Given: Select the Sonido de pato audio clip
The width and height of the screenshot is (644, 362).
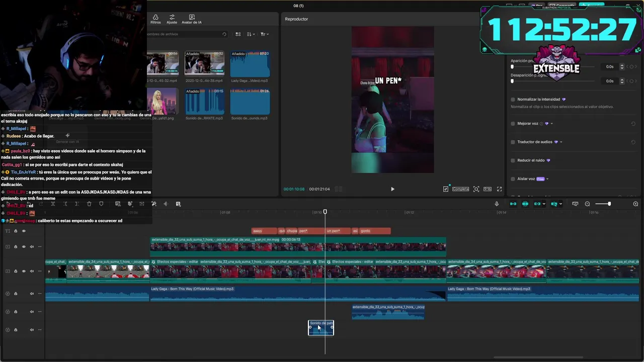Looking at the screenshot, I should (321, 328).
